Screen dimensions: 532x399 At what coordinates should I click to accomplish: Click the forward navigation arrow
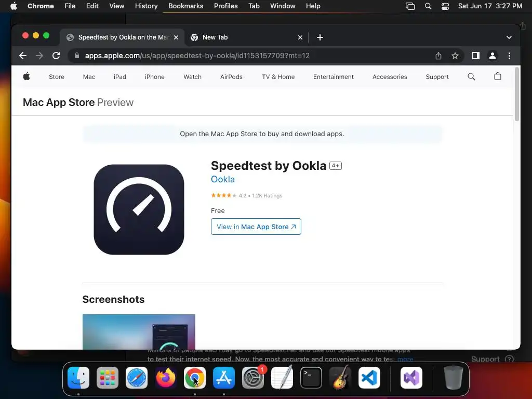tap(39, 56)
